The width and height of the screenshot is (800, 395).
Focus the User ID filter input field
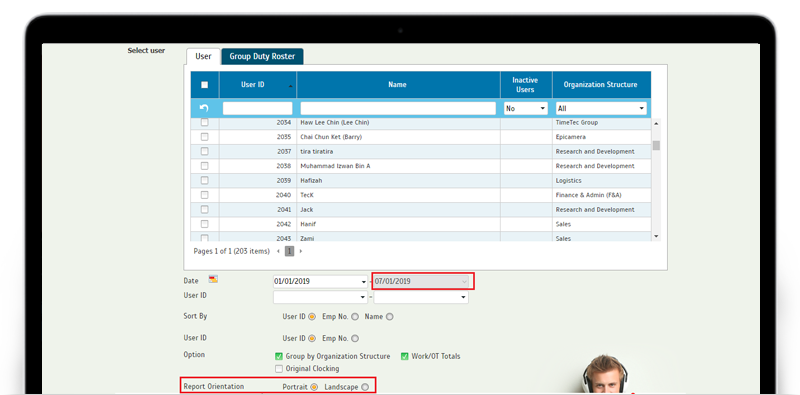click(258, 108)
